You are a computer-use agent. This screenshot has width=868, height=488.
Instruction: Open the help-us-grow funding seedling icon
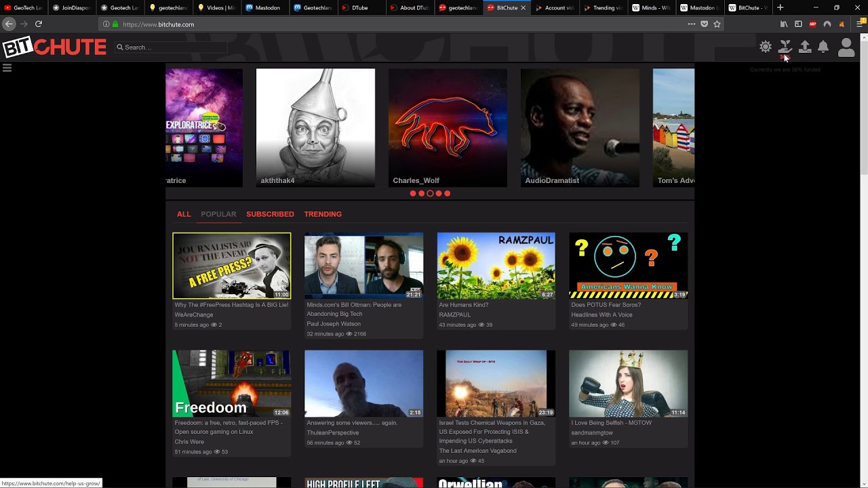[x=785, y=47]
